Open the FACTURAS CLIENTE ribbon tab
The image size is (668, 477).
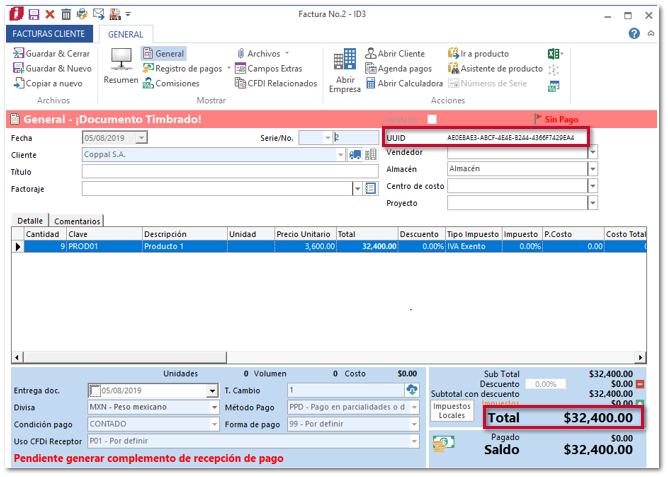(x=49, y=33)
